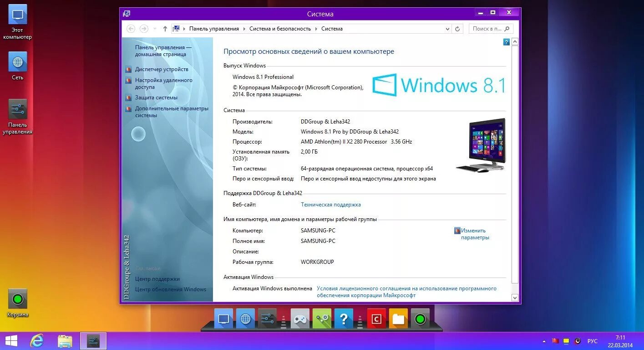The width and height of the screenshot is (644, 350).
Task: Navigate to Панель управления in the breadcrumb
Action: [214, 28]
